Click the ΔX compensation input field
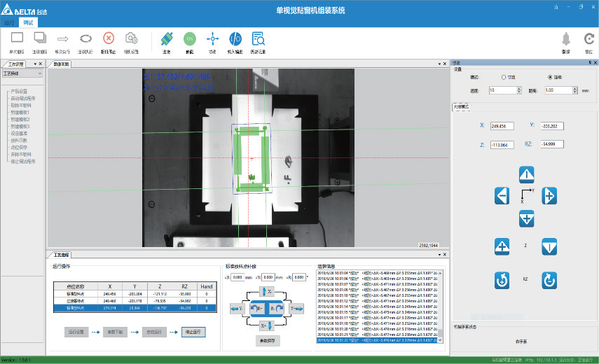599x364 pixels. (x=237, y=277)
